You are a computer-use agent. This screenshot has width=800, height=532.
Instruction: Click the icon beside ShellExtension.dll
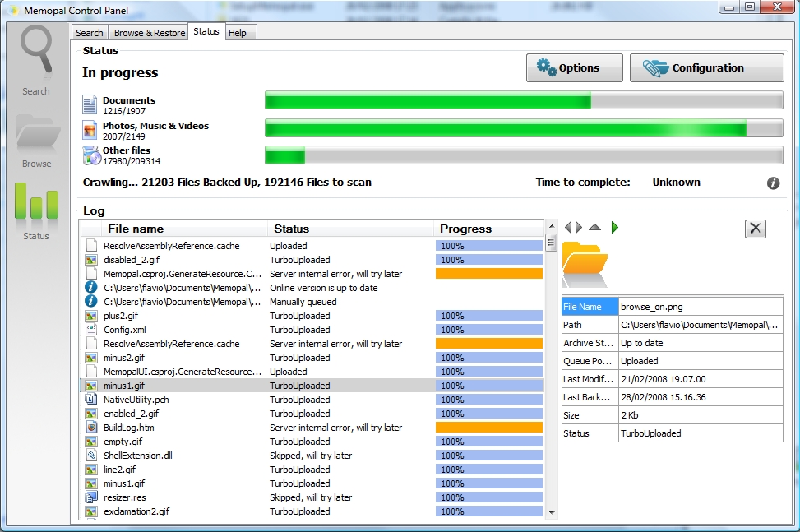point(91,456)
